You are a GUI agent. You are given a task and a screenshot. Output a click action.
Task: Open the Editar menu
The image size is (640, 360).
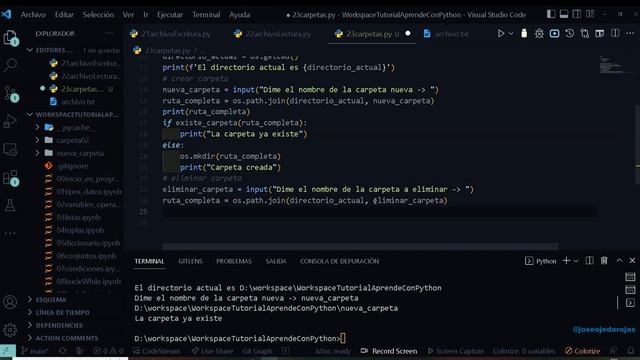click(x=64, y=15)
